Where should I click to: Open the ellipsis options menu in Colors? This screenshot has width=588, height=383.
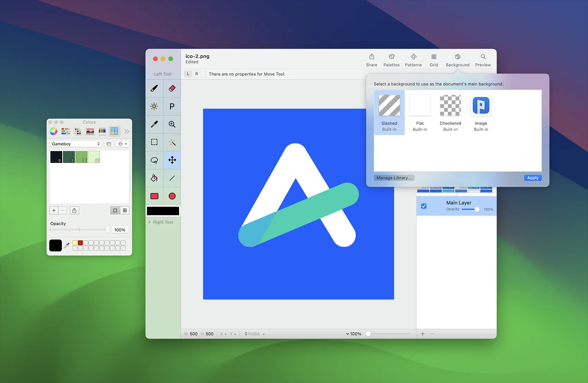(x=123, y=144)
